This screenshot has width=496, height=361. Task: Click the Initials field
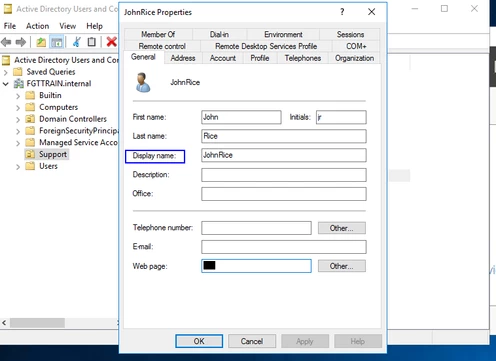tap(341, 117)
